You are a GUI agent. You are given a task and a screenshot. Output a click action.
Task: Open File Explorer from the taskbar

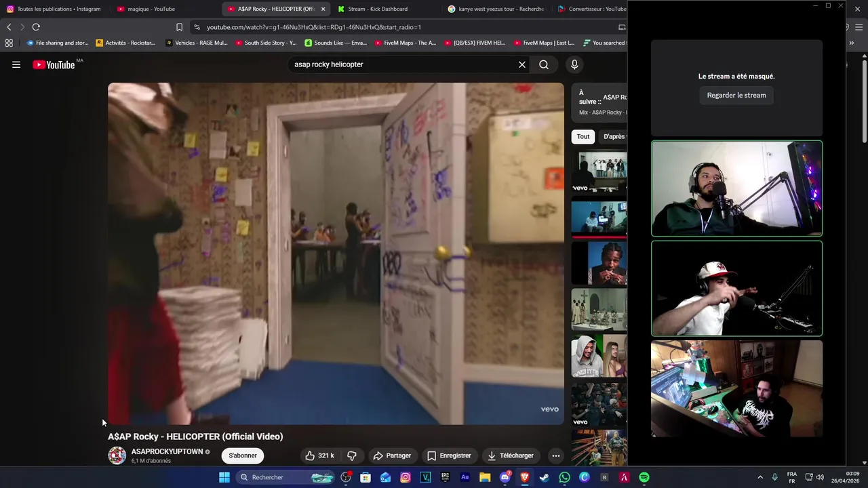point(485,477)
